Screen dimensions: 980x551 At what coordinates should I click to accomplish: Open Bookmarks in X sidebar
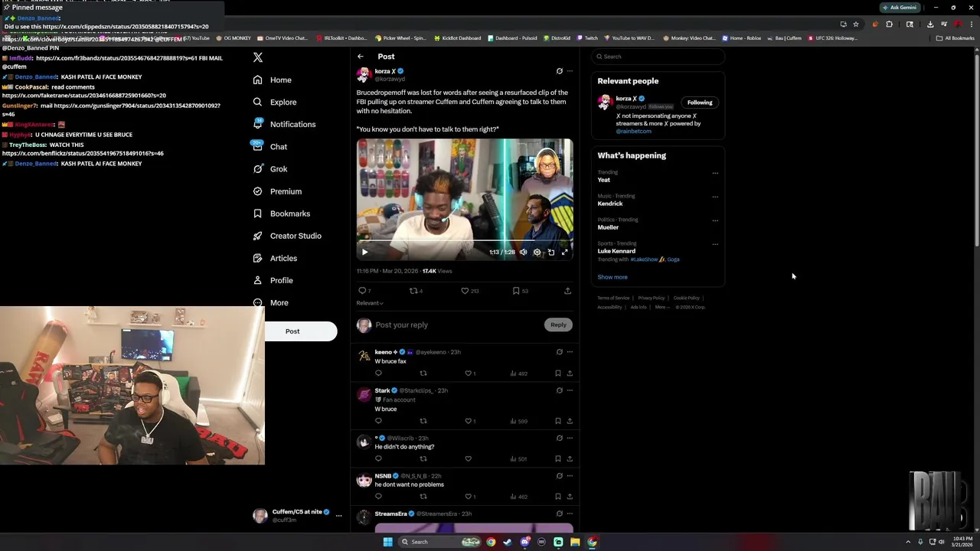coord(282,214)
